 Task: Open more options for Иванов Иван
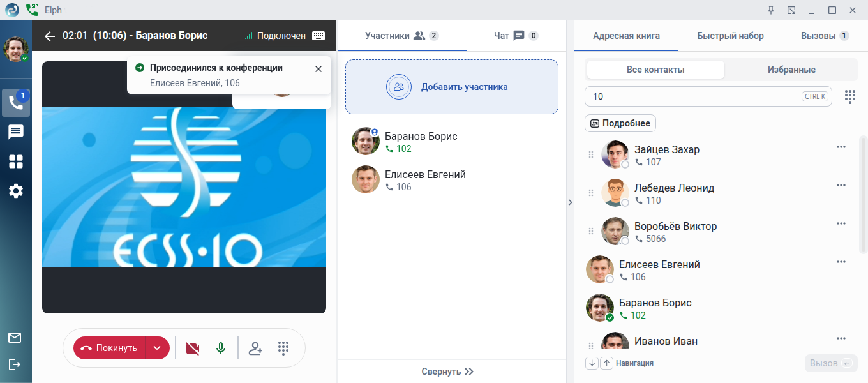(841, 338)
